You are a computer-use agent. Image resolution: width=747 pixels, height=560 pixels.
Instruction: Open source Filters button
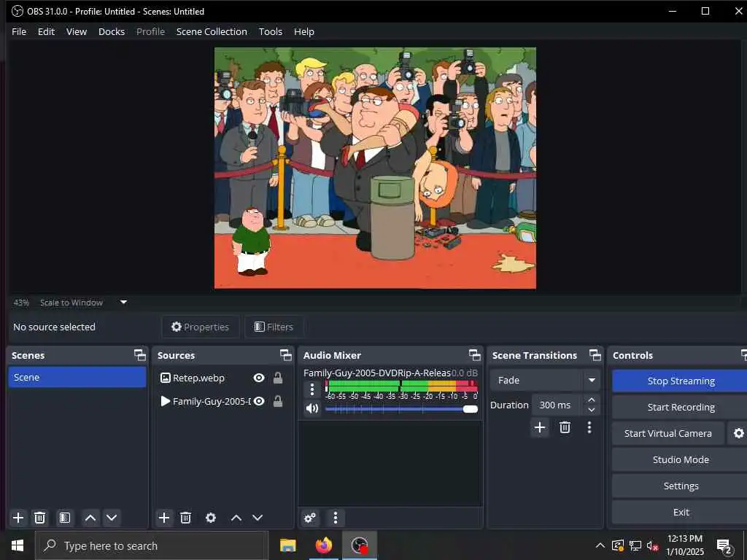point(274,327)
